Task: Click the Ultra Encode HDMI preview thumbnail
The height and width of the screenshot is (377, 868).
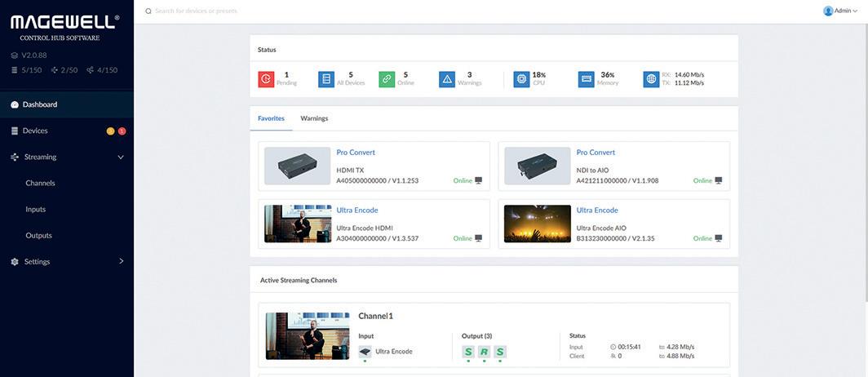Action: [x=297, y=224]
